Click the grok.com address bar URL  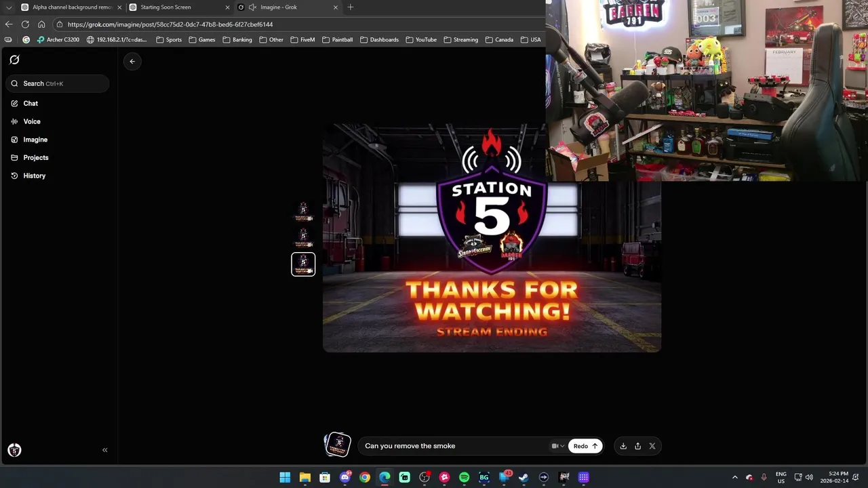[170, 24]
